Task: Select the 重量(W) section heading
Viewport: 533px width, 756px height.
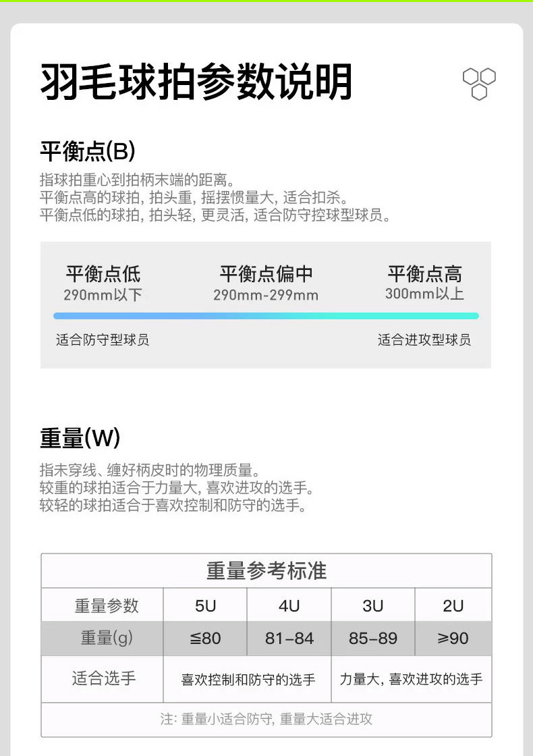Action: [80, 438]
